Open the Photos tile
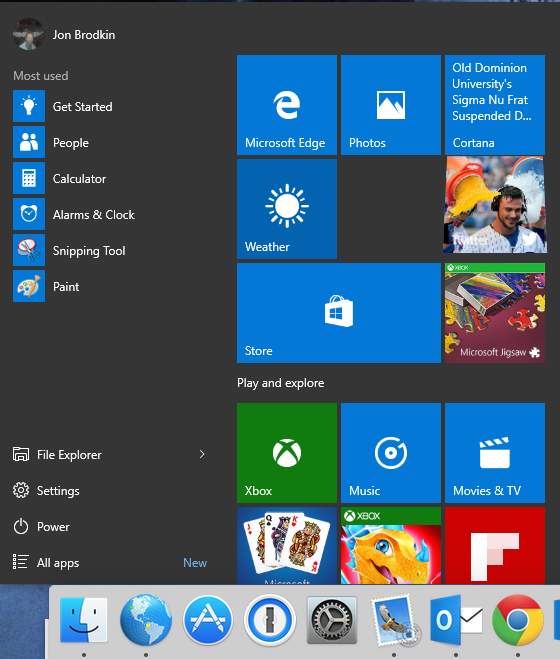The width and height of the screenshot is (560, 659). (x=391, y=105)
